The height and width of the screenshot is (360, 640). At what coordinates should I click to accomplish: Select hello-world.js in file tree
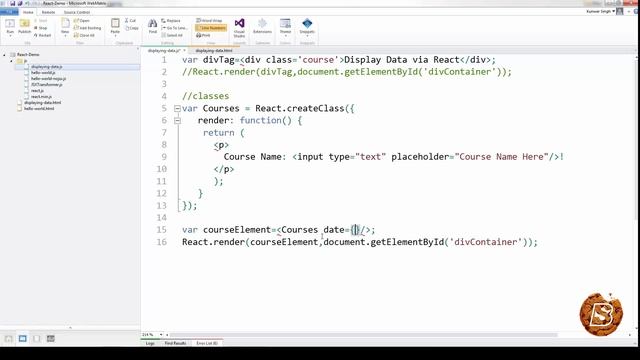pos(43,73)
